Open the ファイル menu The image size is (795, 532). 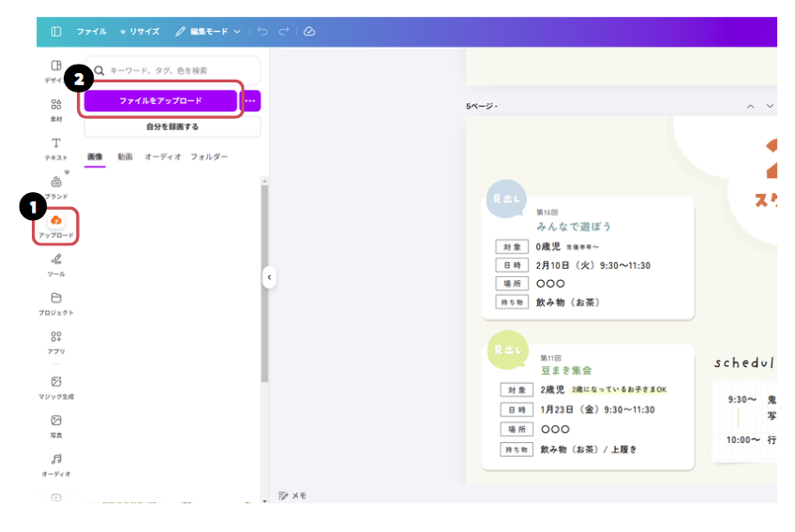tap(91, 31)
